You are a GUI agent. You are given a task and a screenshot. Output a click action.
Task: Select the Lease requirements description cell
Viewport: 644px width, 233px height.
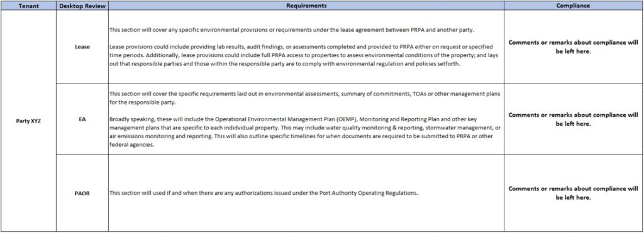tap(306, 46)
